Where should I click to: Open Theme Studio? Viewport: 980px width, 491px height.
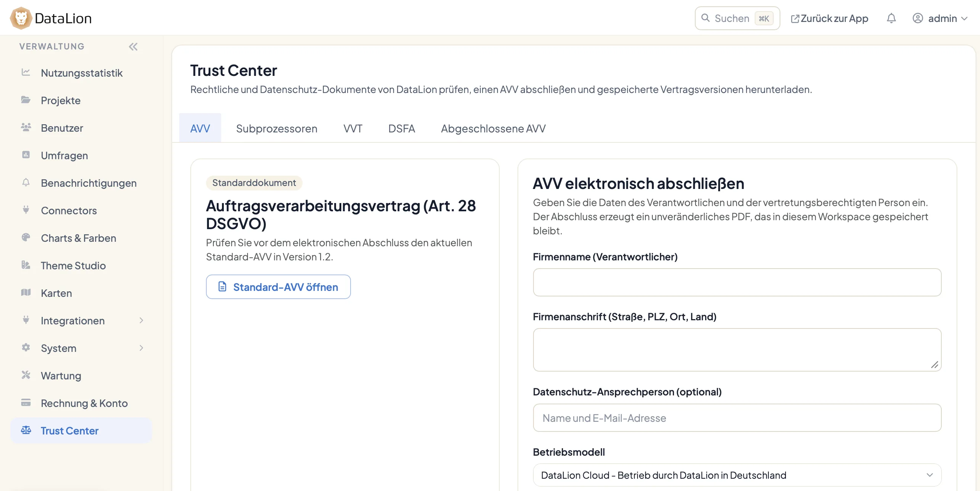pos(81,265)
